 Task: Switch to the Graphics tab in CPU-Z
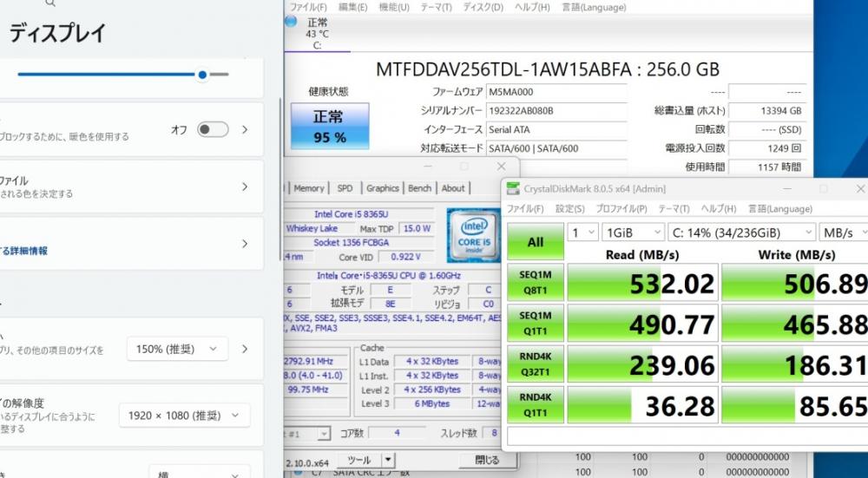point(383,188)
